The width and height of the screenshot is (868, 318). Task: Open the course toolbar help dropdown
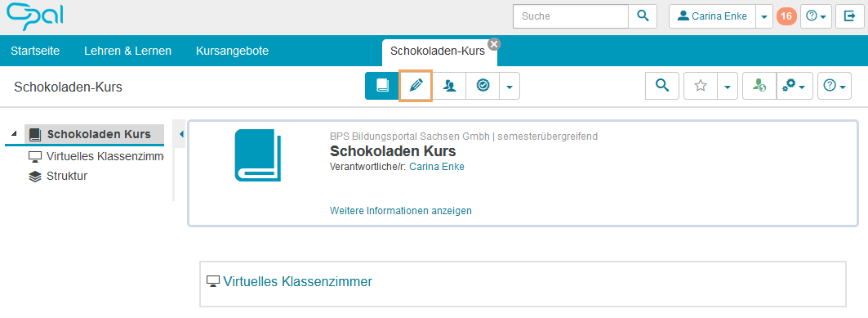coord(835,86)
